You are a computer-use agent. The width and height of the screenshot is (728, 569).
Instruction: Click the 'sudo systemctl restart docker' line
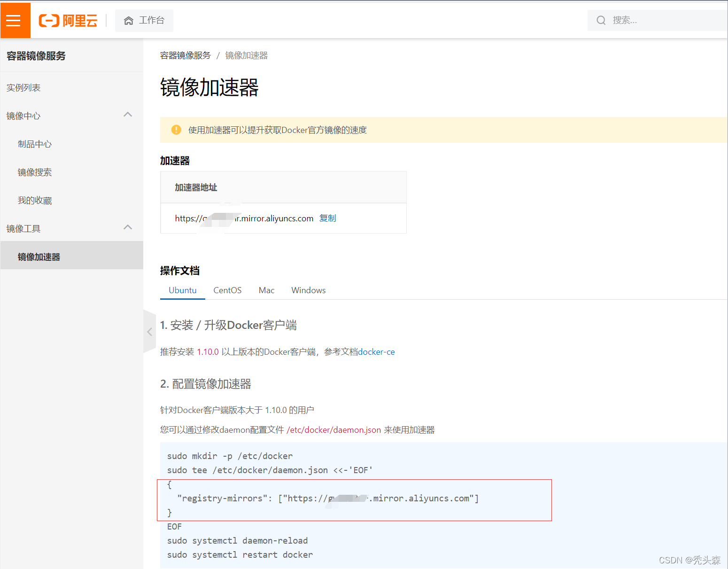click(240, 555)
